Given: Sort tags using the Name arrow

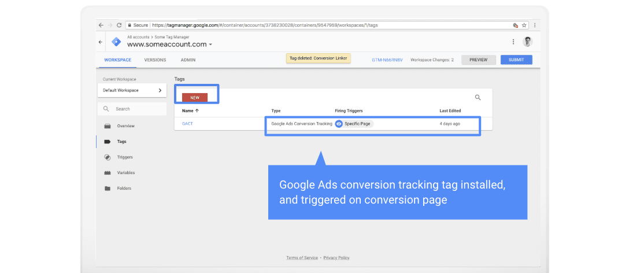Looking at the screenshot, I should tap(197, 110).
